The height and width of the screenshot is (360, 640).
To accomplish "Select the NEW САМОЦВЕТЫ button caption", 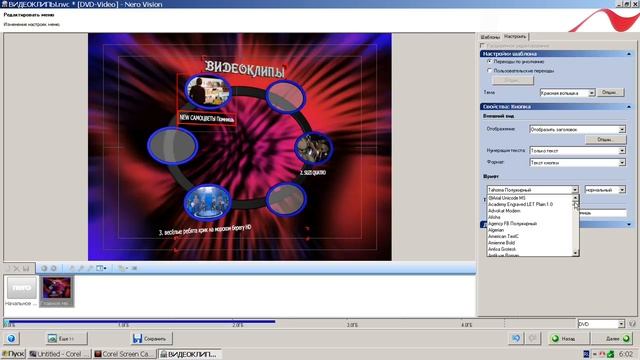I will click(207, 118).
